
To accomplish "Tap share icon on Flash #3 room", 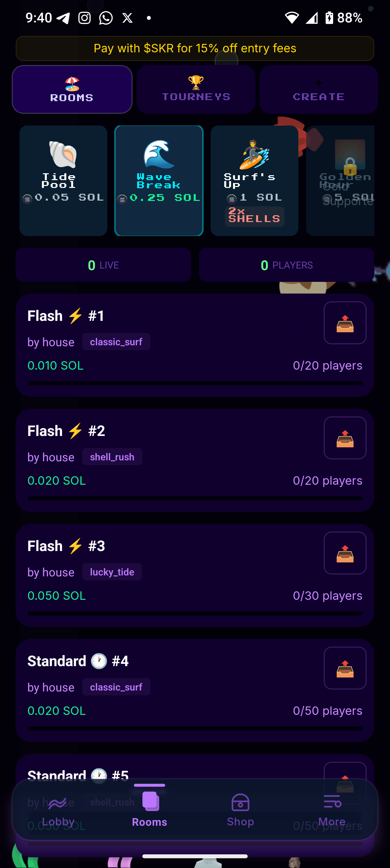I will tap(344, 553).
